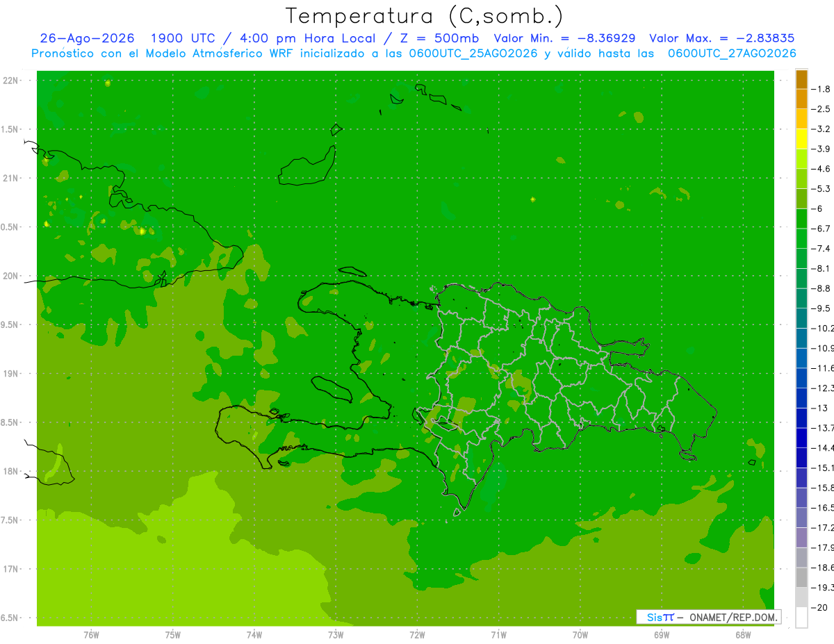Click the '72W' longitude label
834x644 pixels.
[x=417, y=634]
